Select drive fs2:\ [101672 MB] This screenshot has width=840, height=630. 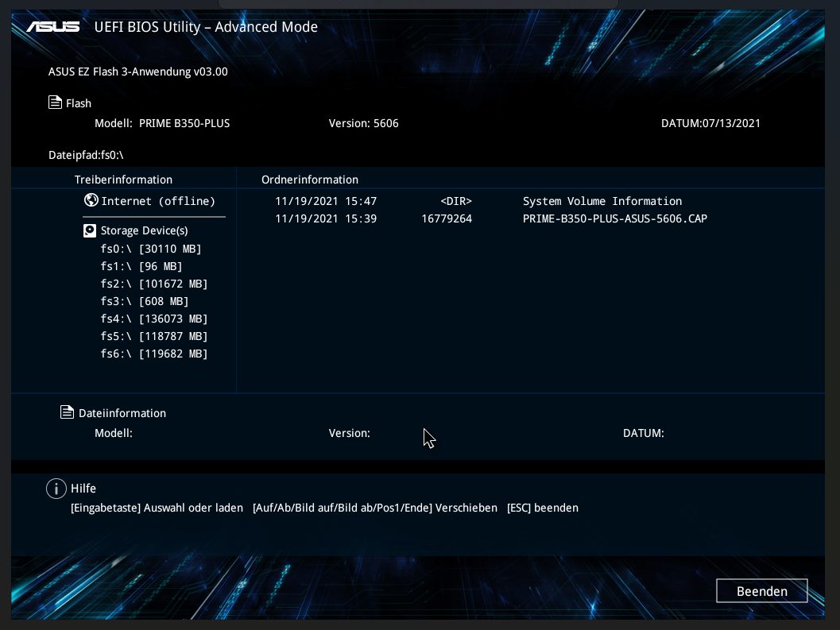153,284
